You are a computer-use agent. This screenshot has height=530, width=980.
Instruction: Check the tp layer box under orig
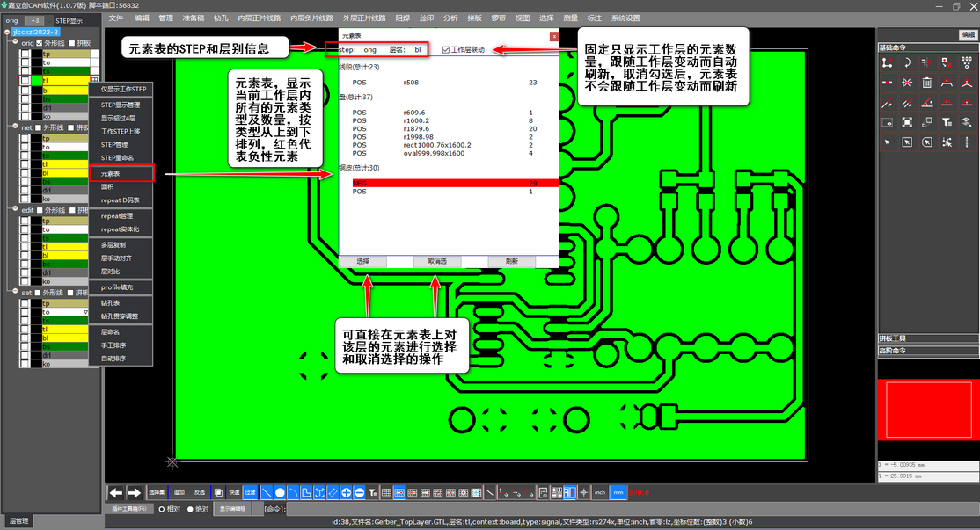point(25,54)
